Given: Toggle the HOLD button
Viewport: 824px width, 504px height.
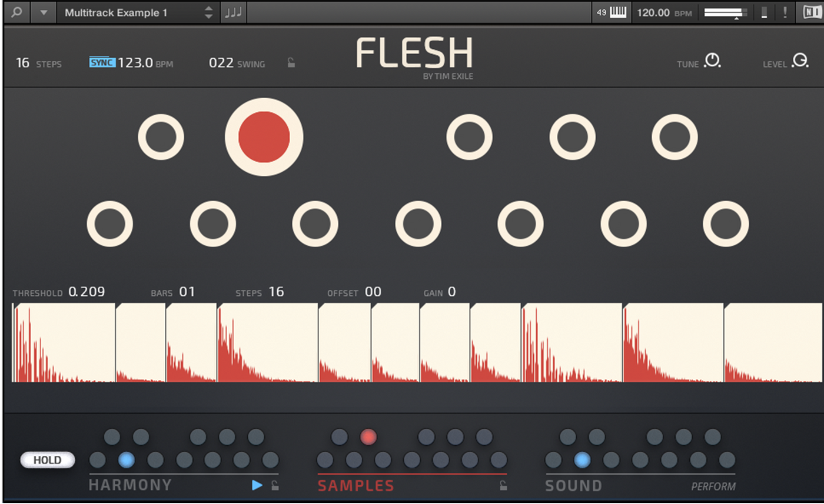Looking at the screenshot, I should pyautogui.click(x=47, y=460).
